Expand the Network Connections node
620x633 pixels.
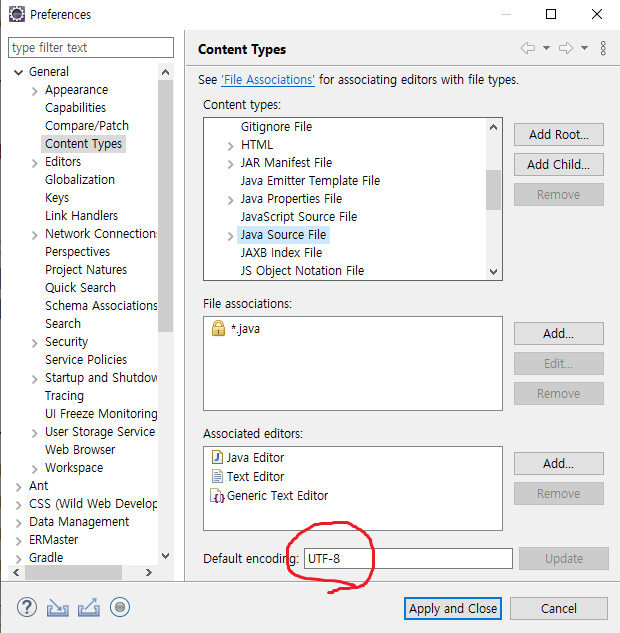click(x=34, y=235)
